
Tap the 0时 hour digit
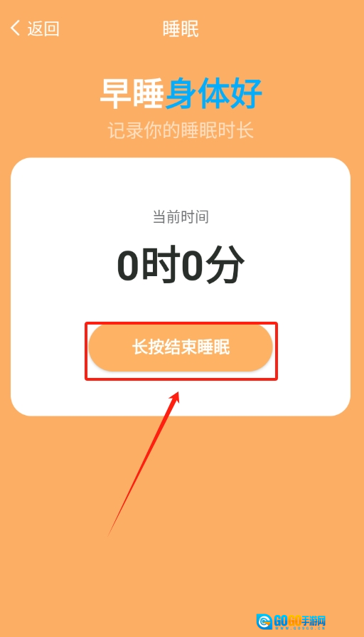[x=149, y=265]
